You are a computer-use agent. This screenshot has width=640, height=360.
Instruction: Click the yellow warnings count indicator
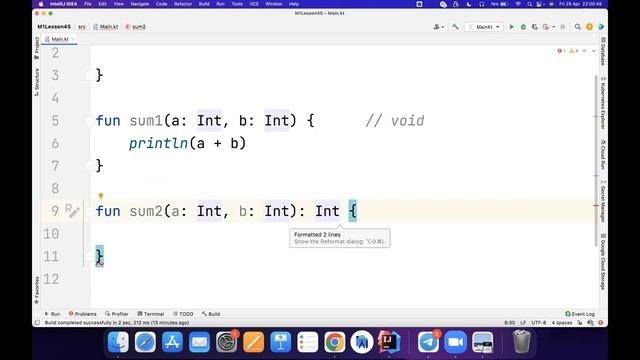(x=573, y=51)
